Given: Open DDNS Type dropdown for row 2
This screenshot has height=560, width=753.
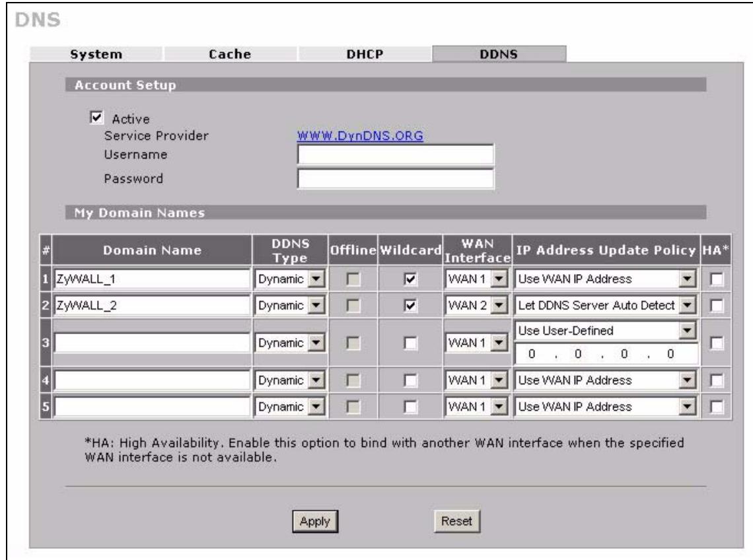Looking at the screenshot, I should [290, 306].
